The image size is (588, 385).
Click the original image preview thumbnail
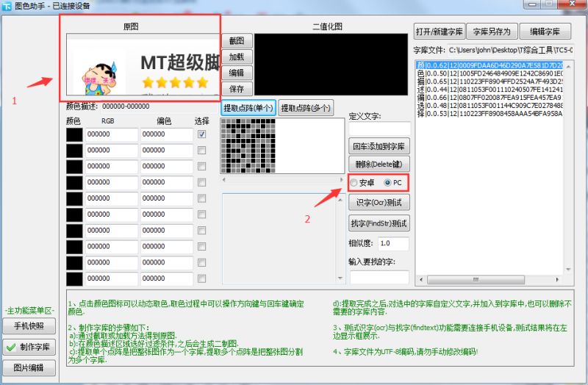(x=143, y=65)
